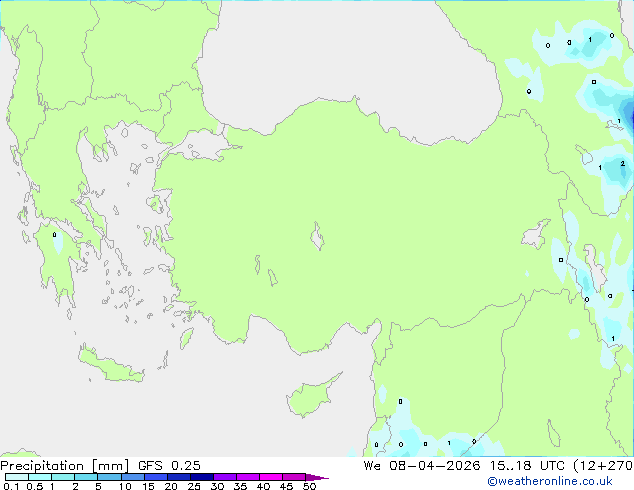Select the 25–30 mm dark blue swatch
Image resolution: width=634 pixels, height=490 pixels.
(201, 477)
